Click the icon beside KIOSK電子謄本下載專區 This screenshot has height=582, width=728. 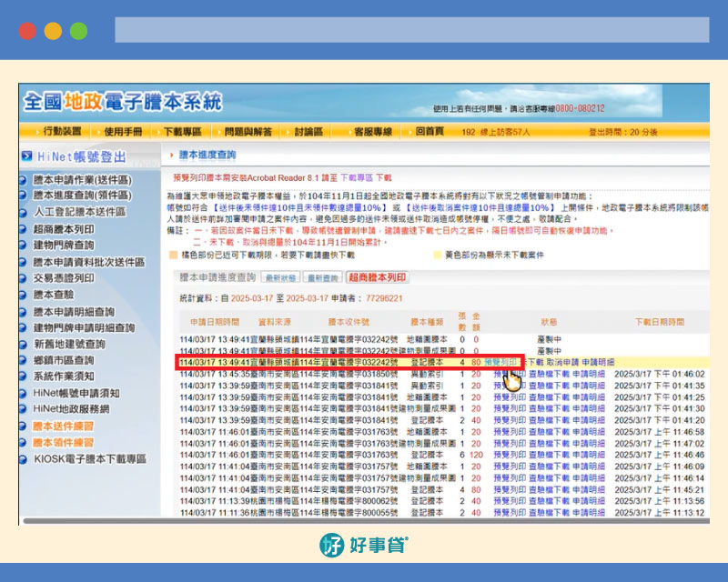[x=25, y=459]
